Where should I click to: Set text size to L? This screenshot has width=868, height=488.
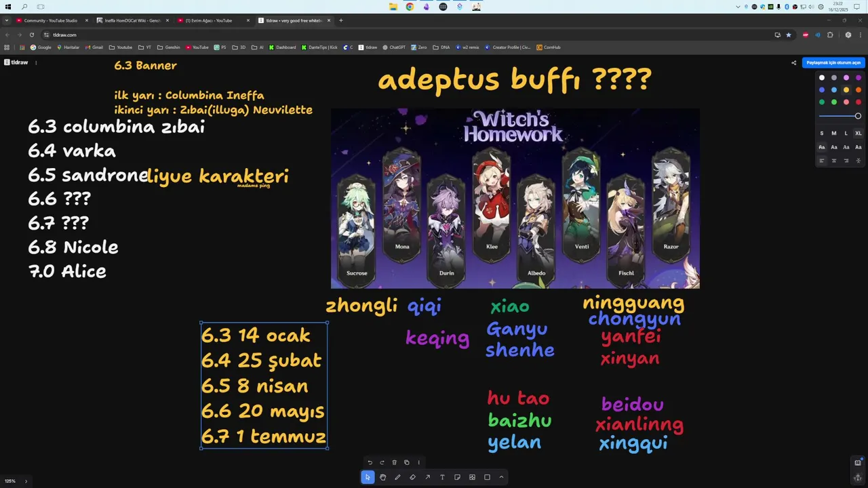[x=846, y=134]
